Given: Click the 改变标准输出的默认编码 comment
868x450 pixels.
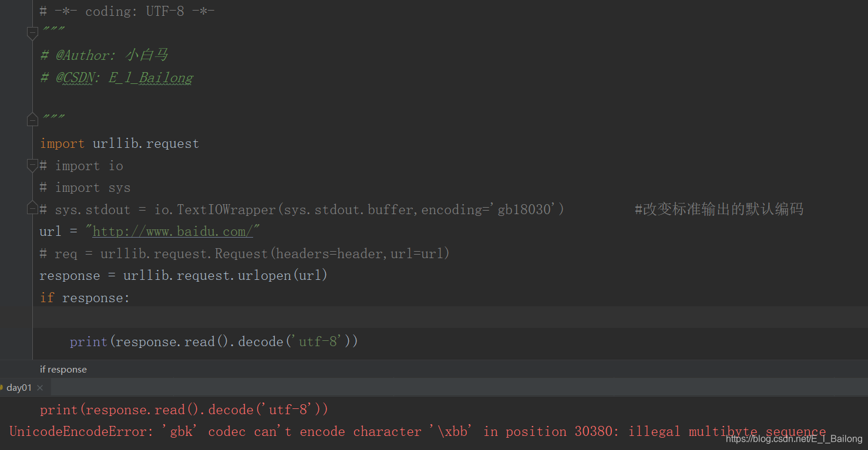Looking at the screenshot, I should [x=718, y=209].
